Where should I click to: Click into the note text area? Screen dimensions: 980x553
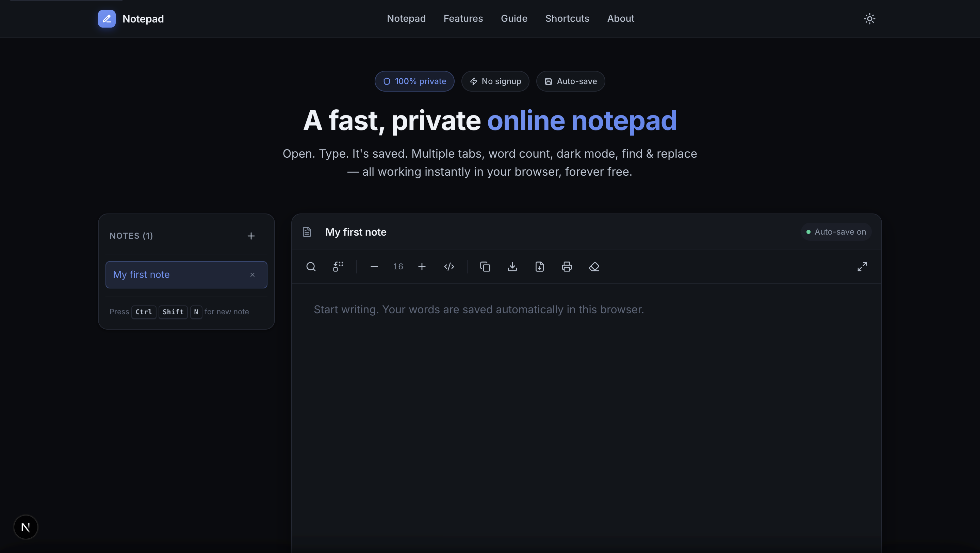586,418
